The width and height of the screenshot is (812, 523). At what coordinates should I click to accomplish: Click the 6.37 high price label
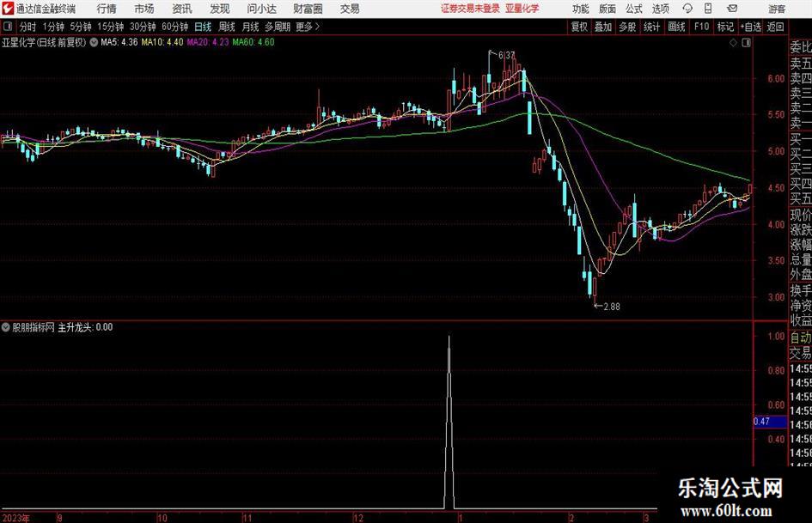point(507,55)
